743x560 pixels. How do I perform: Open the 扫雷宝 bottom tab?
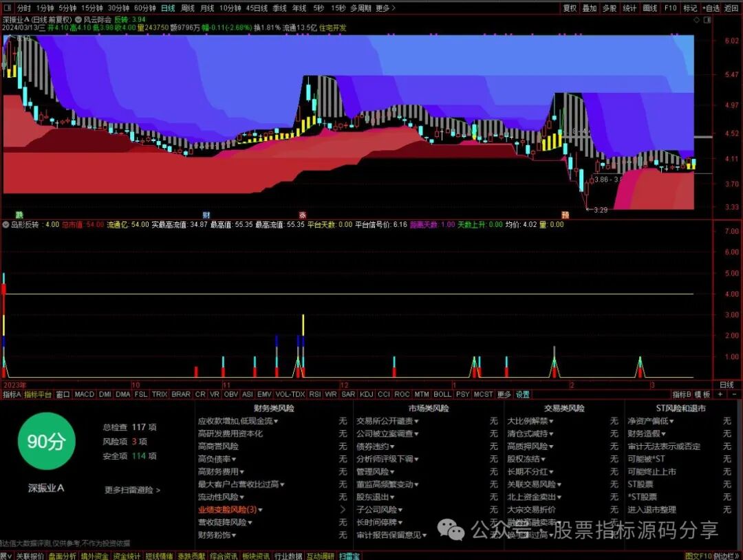point(349,556)
